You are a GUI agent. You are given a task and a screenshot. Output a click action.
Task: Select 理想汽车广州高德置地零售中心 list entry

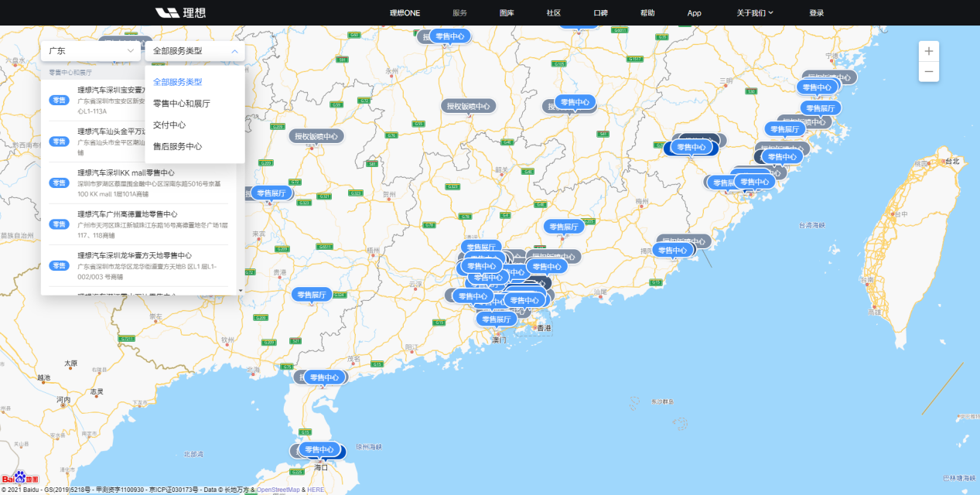click(138, 224)
